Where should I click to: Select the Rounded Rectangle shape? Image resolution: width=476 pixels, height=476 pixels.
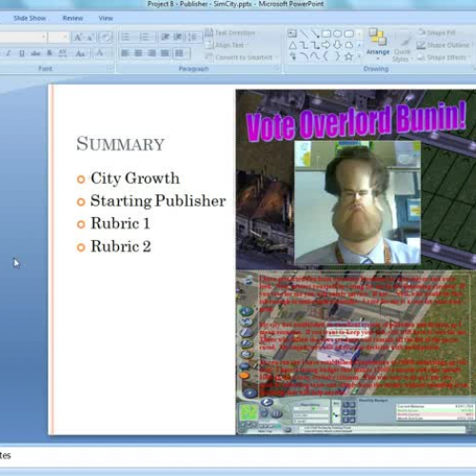point(349,33)
